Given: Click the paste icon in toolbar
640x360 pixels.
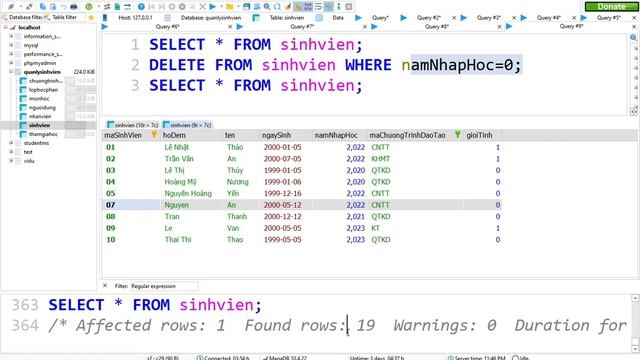Looking at the screenshot, I should click(53, 7).
